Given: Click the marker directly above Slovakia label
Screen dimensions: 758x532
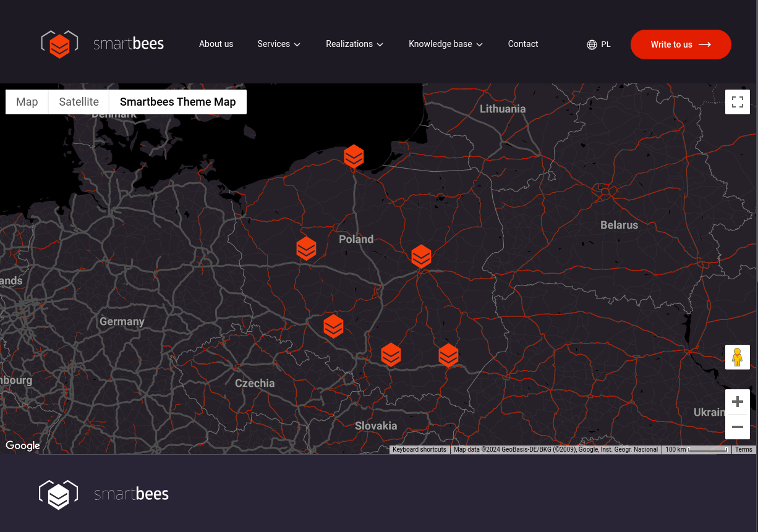Looking at the screenshot, I should (x=391, y=355).
